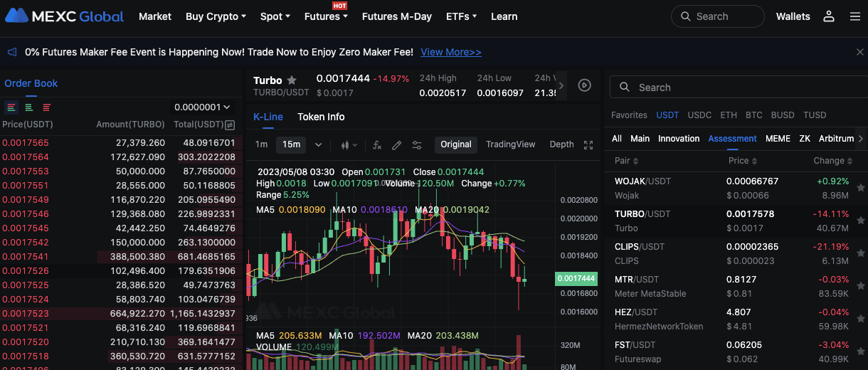Show only sell orders in order book
Viewport: 868px width, 370px height.
coord(47,107)
